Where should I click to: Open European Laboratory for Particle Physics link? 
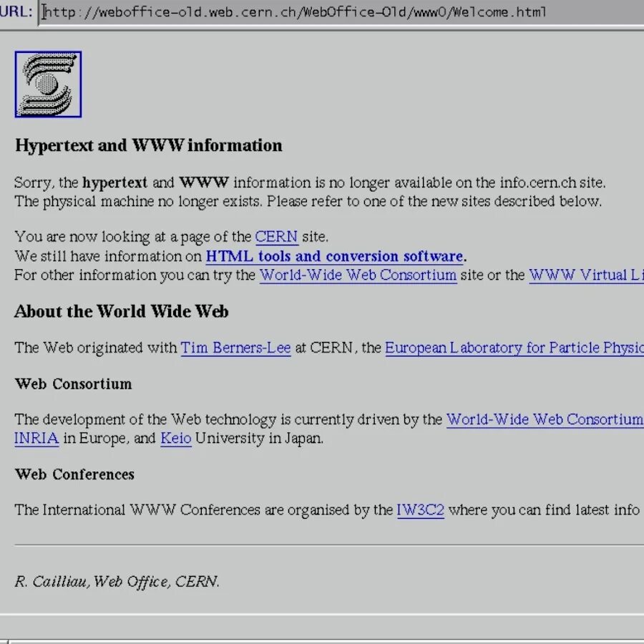pos(514,348)
